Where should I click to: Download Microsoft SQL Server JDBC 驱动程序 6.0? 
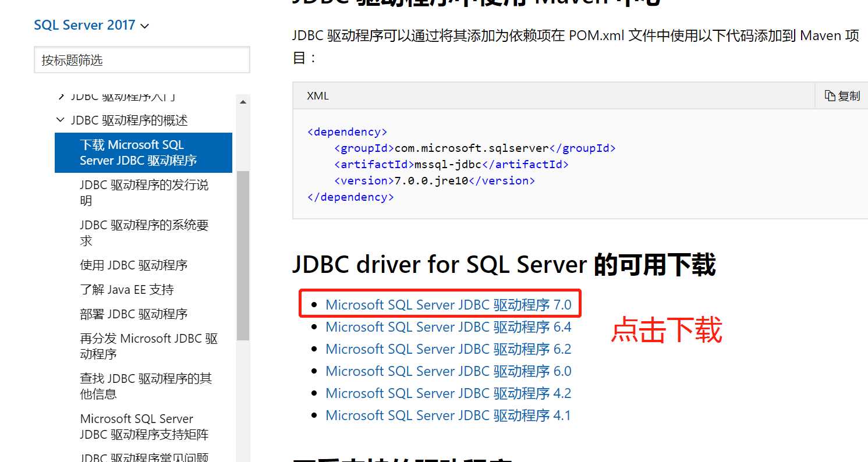coord(448,371)
